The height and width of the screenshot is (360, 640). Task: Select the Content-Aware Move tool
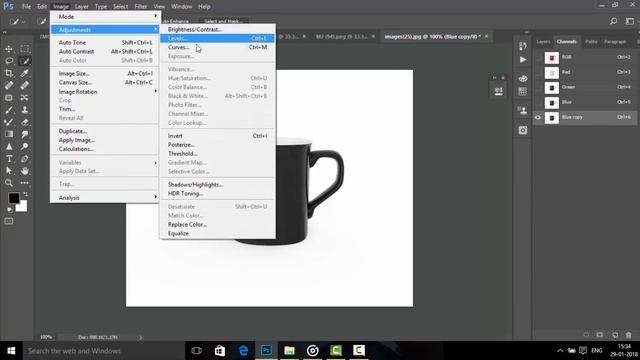coord(24,98)
